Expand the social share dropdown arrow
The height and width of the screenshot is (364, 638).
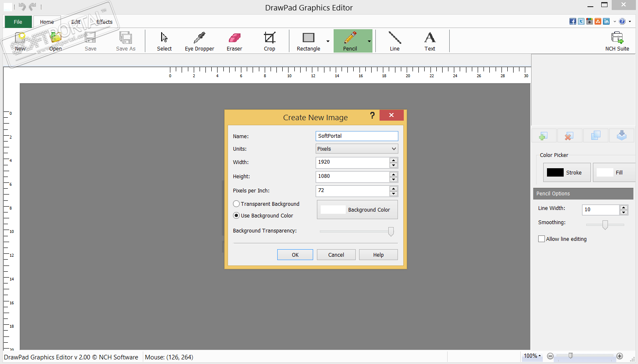click(x=615, y=21)
